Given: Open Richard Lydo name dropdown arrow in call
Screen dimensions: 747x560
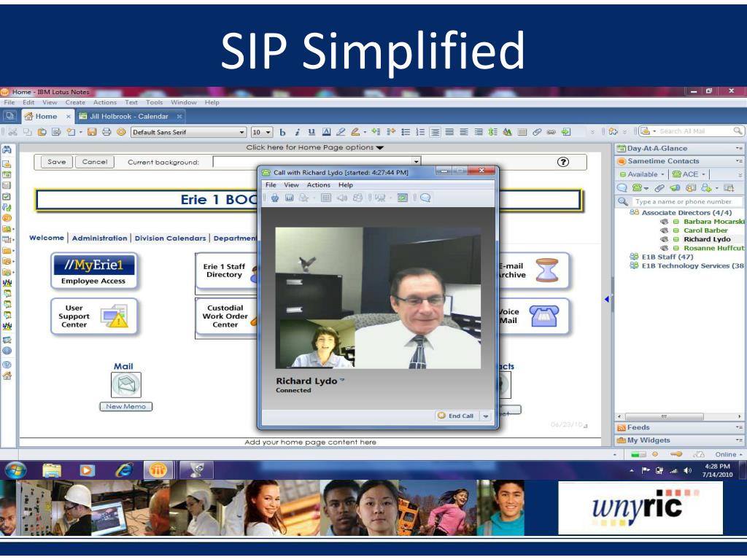Looking at the screenshot, I should point(342,381).
